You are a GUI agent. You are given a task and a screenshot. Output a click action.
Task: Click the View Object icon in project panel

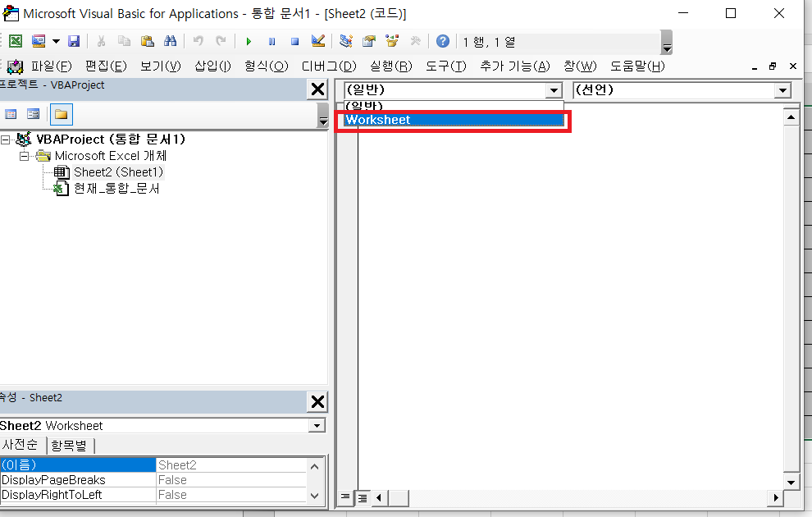point(33,114)
